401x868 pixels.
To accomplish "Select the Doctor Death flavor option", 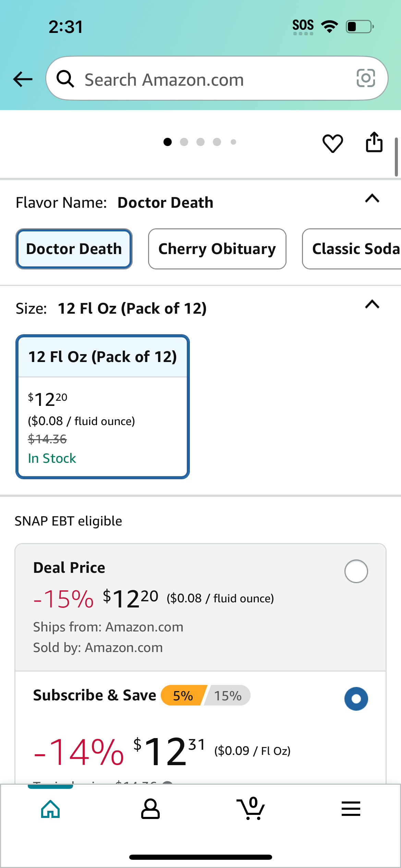I will [74, 249].
